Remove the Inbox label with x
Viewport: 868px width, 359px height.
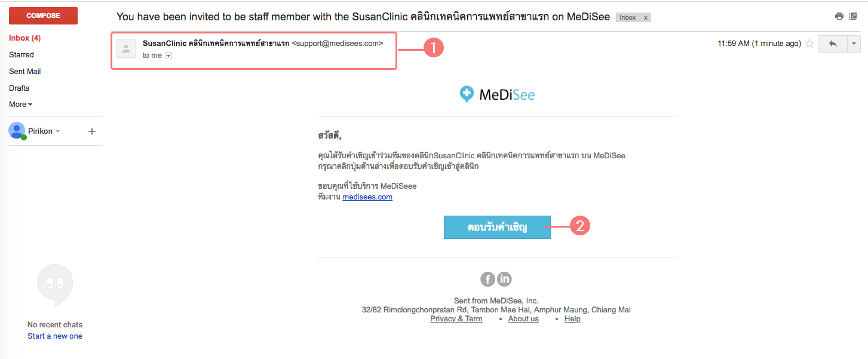click(x=645, y=18)
